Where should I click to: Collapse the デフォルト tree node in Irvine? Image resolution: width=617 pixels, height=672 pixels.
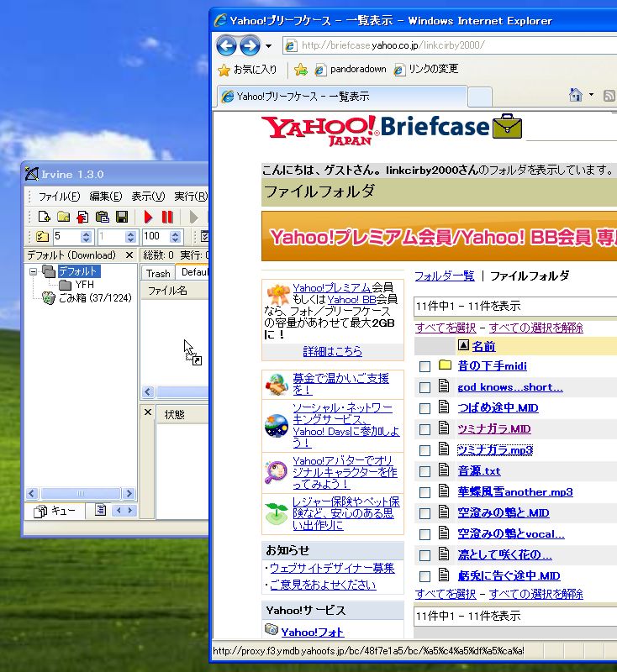point(33,271)
